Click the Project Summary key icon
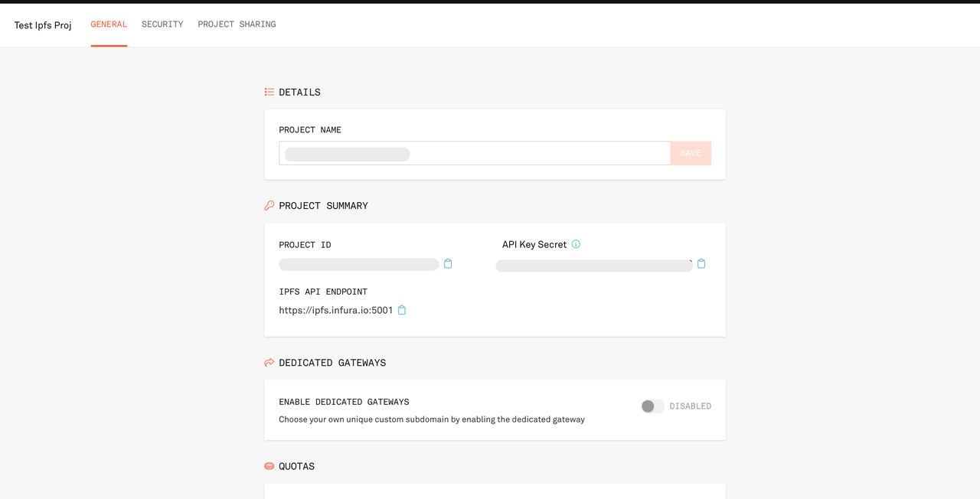Viewport: 980px width, 499px height. pos(269,206)
